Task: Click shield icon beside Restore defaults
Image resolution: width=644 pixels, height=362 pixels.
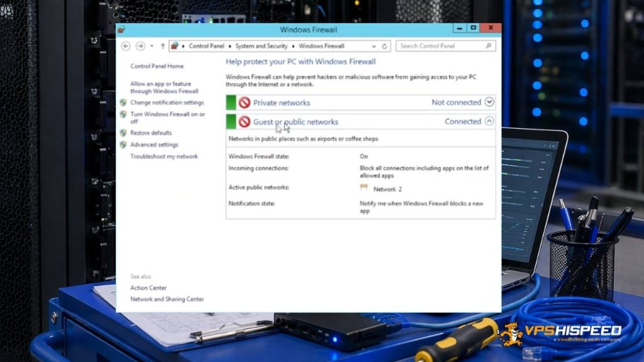Action: click(x=123, y=133)
